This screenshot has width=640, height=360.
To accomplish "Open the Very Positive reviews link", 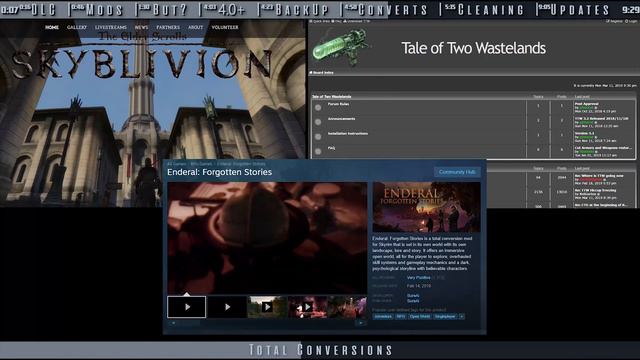I will (418, 278).
